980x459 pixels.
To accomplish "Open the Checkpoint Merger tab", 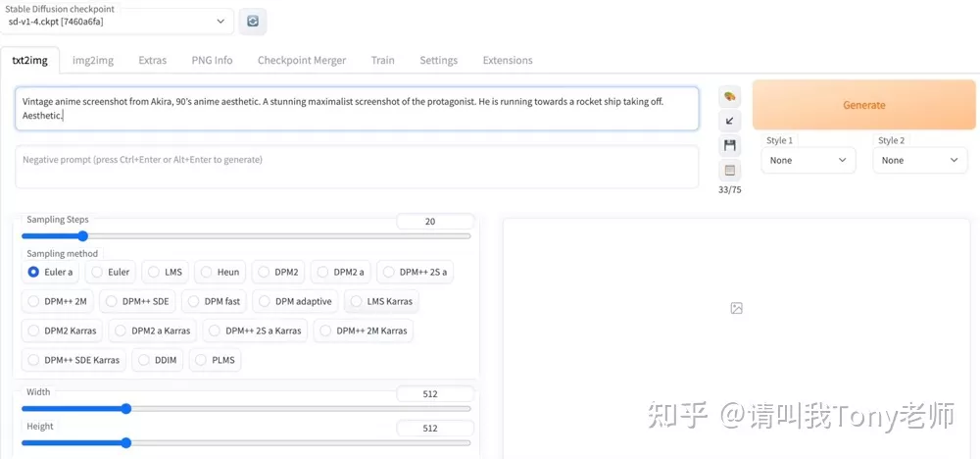I will (302, 60).
